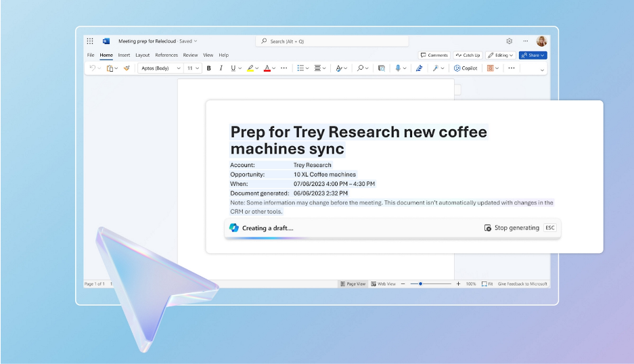Click Stop generating button
Screen dimensions: 634x364
tap(512, 228)
